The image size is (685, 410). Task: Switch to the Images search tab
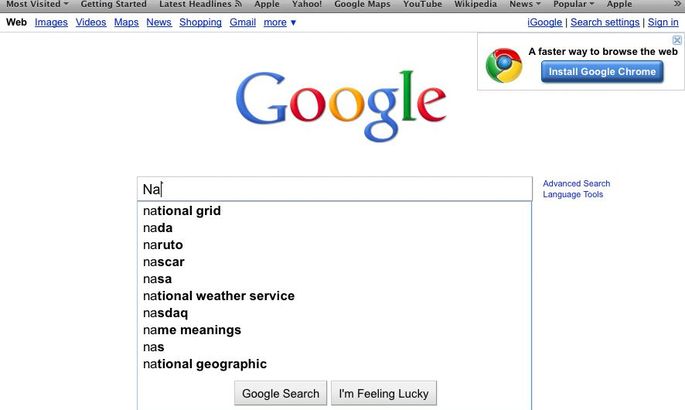point(51,22)
